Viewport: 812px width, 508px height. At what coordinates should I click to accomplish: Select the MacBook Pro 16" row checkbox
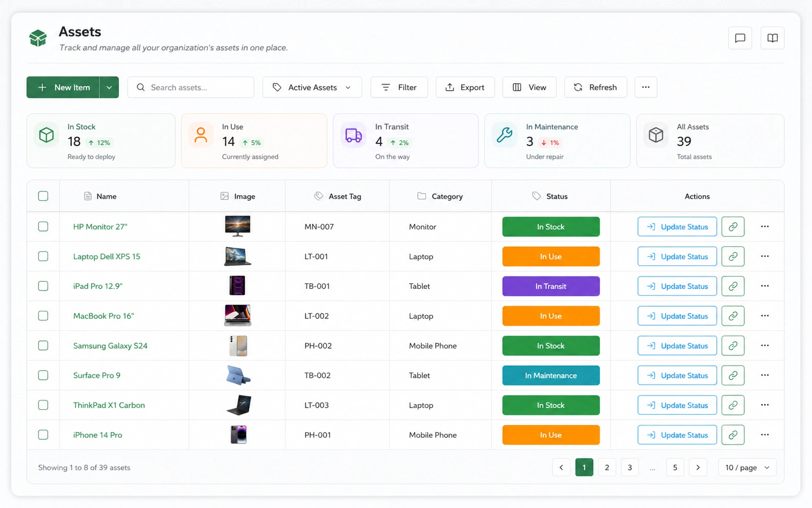[43, 316]
